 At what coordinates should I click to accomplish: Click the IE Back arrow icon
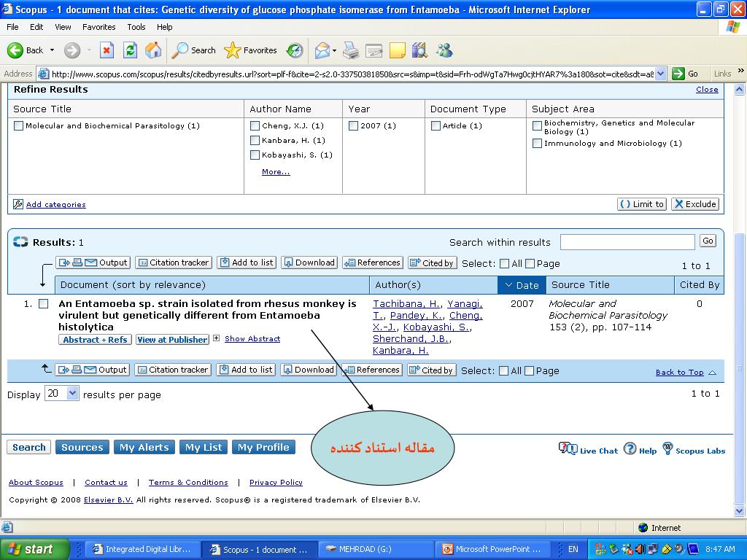tap(15, 50)
